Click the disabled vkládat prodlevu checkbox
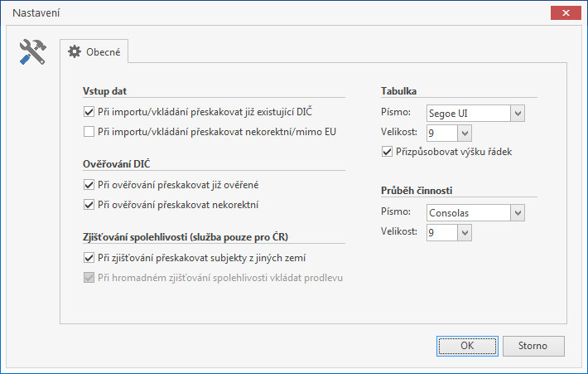 (x=89, y=278)
